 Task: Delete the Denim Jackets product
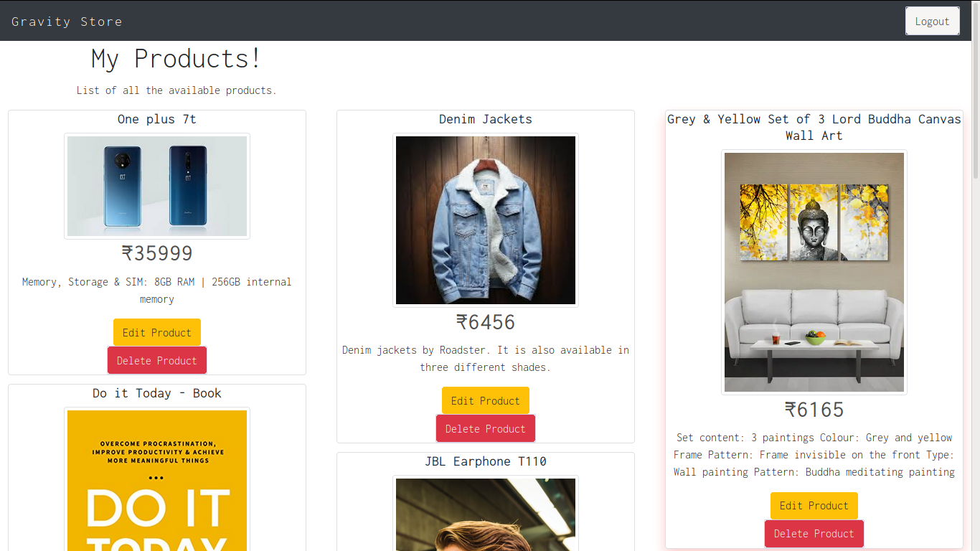pyautogui.click(x=486, y=428)
